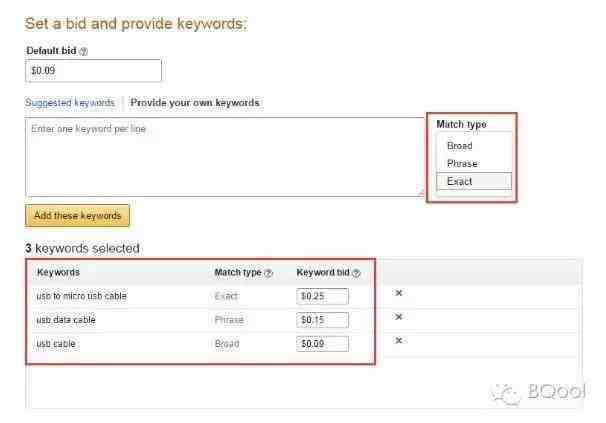Select Phrase match type option
This screenshot has width=606, height=423.
[462, 164]
